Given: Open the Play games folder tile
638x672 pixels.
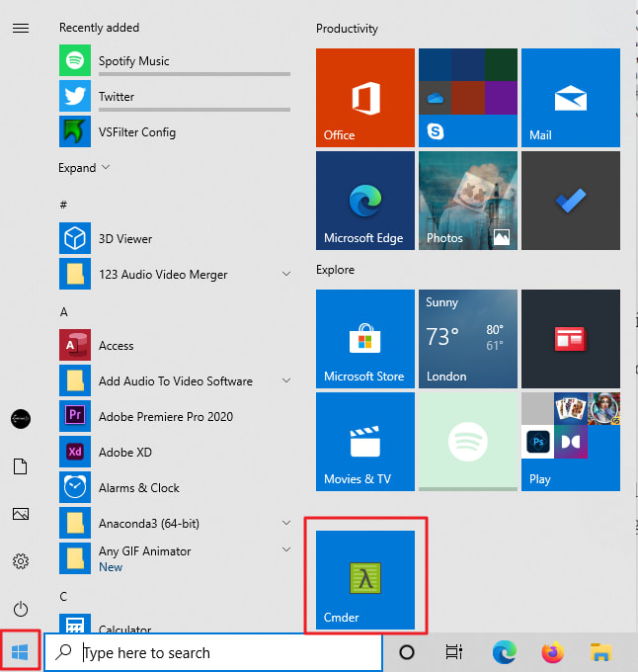Looking at the screenshot, I should point(571,442).
